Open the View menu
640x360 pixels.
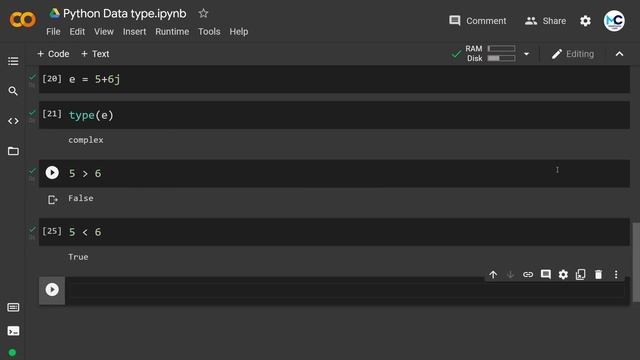tap(104, 31)
